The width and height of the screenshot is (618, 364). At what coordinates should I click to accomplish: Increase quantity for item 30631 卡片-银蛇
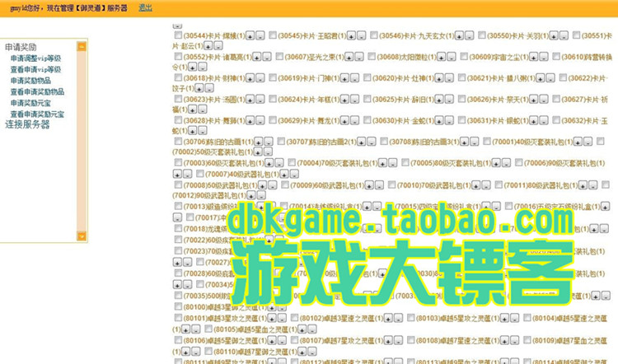click(534, 121)
